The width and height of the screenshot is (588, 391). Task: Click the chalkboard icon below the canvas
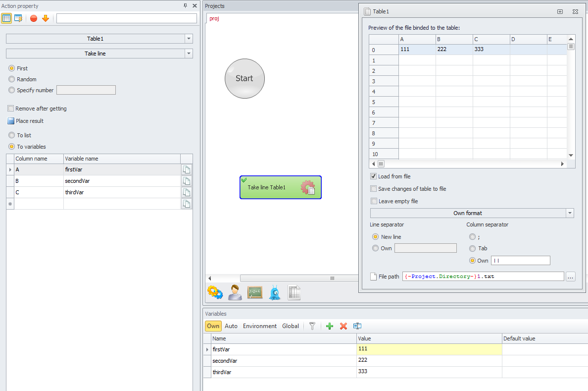[254, 292]
